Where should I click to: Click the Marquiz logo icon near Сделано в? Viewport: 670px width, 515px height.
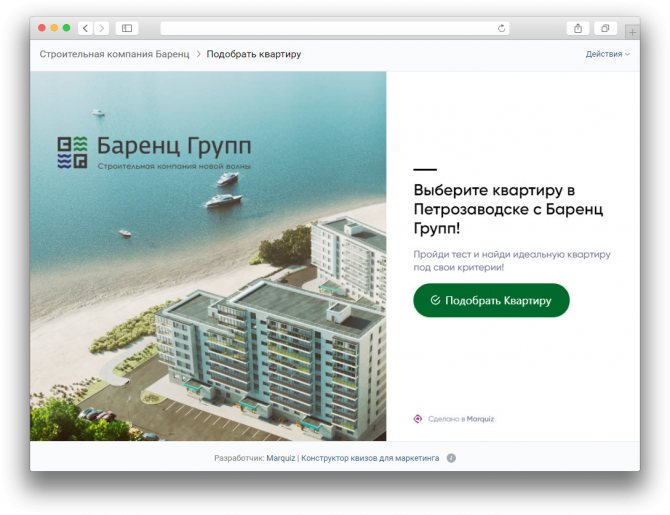pos(418,419)
